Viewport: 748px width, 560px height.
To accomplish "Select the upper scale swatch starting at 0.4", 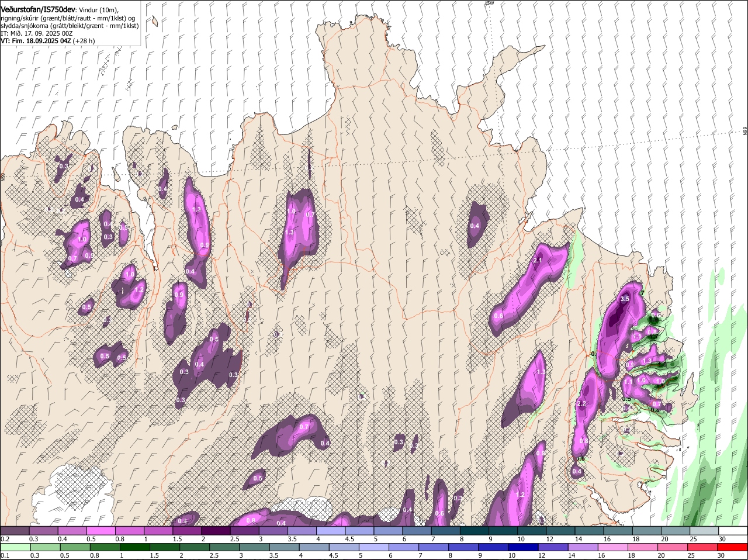I will (72, 530).
